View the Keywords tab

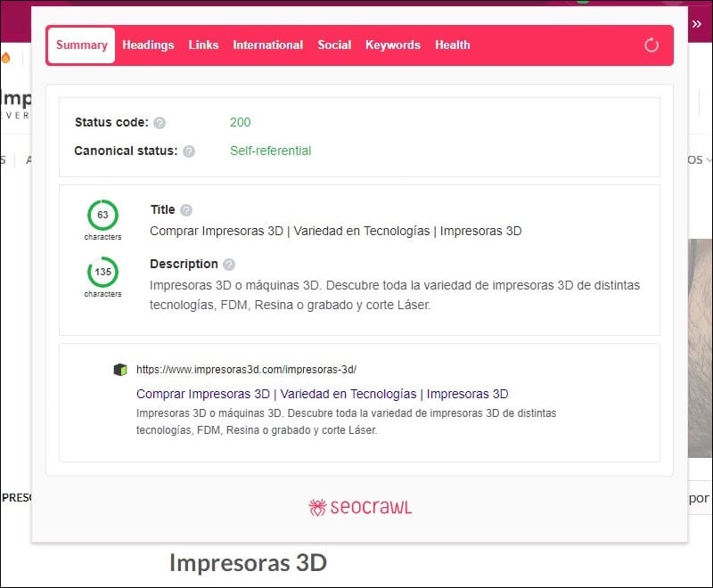click(393, 45)
